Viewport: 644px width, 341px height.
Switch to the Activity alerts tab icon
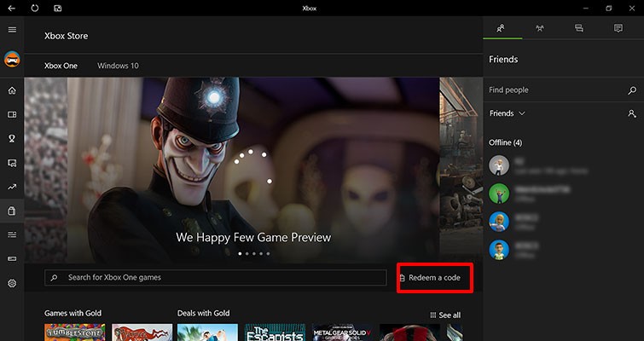[x=618, y=28]
